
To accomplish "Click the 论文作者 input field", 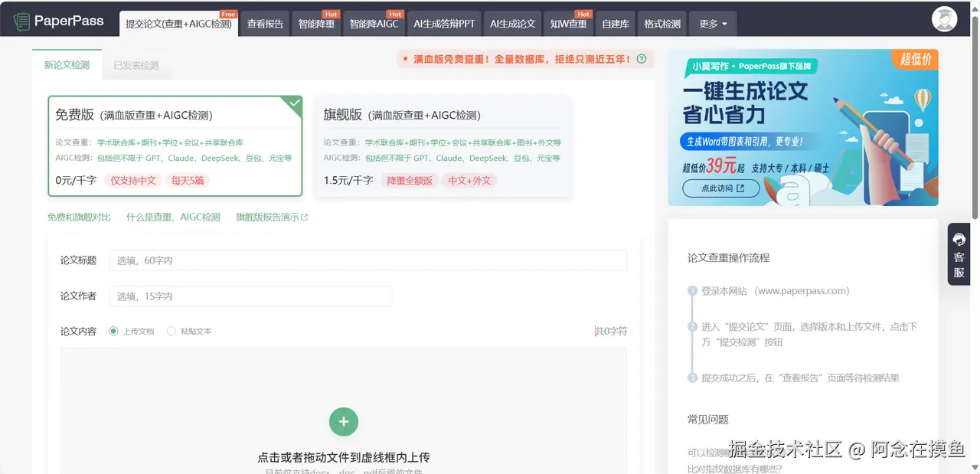I will [250, 296].
